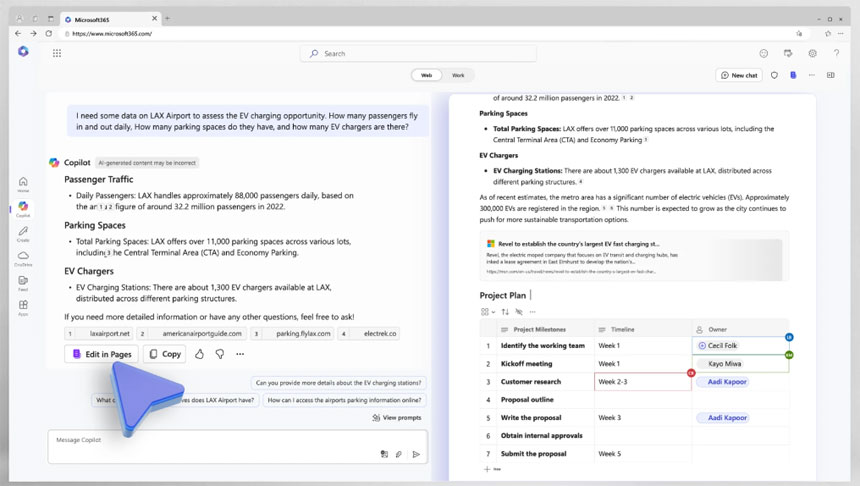Toggle the side panel layout icon
The height and width of the screenshot is (486, 860).
(x=831, y=75)
